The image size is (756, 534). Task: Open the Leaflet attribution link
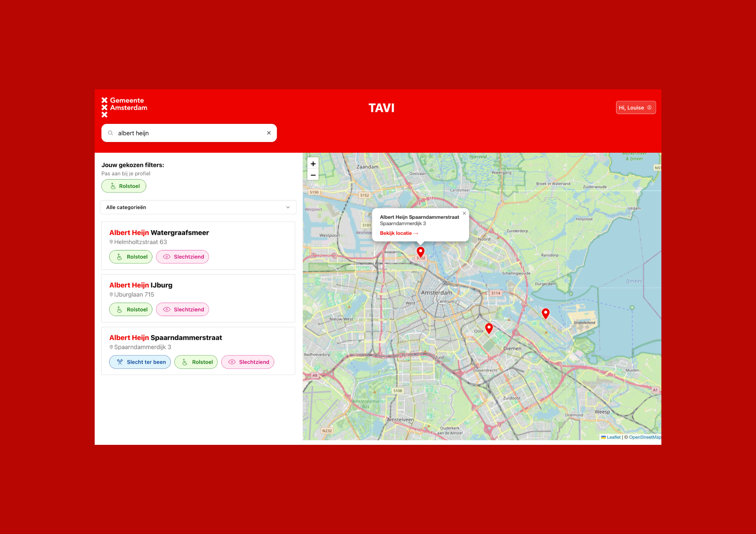pos(613,437)
